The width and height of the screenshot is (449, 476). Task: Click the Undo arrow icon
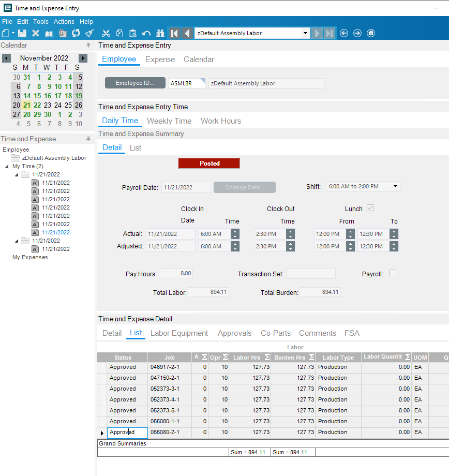click(146, 33)
